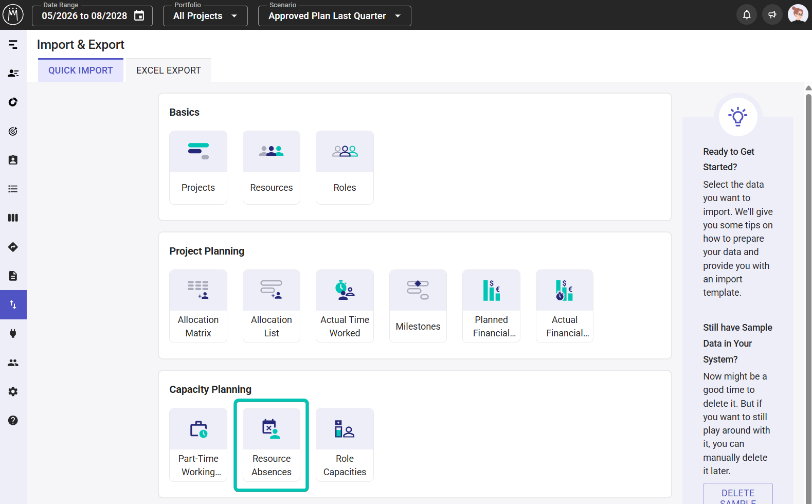Open the plug integrations sidebar icon
812x504 pixels.
coord(13,333)
